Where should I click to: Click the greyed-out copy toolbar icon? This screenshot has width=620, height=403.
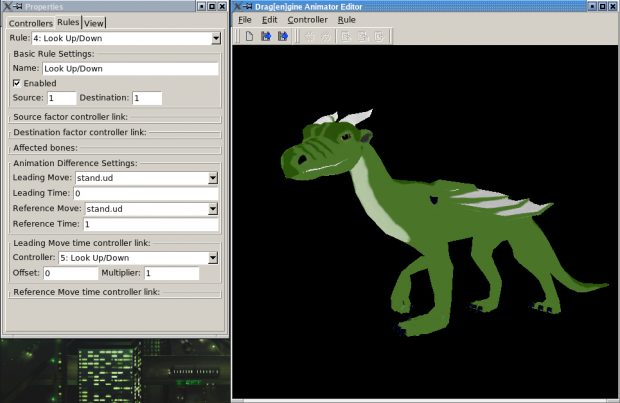tap(363, 36)
